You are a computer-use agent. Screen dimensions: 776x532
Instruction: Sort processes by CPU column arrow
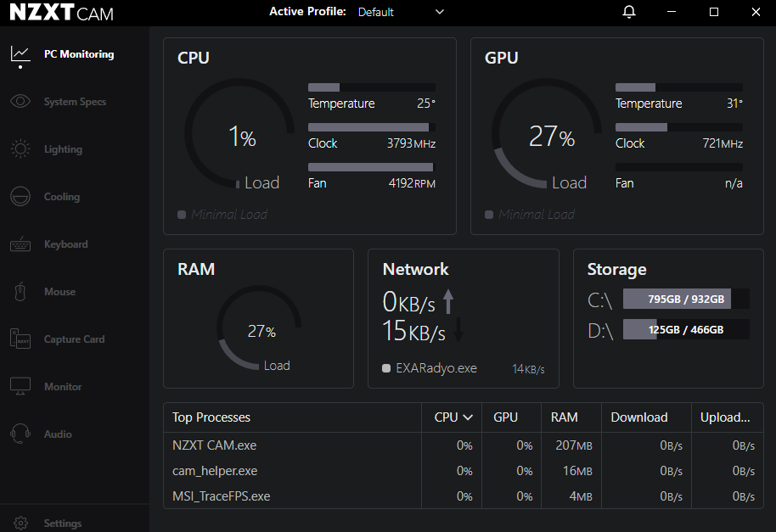pyautogui.click(x=467, y=417)
